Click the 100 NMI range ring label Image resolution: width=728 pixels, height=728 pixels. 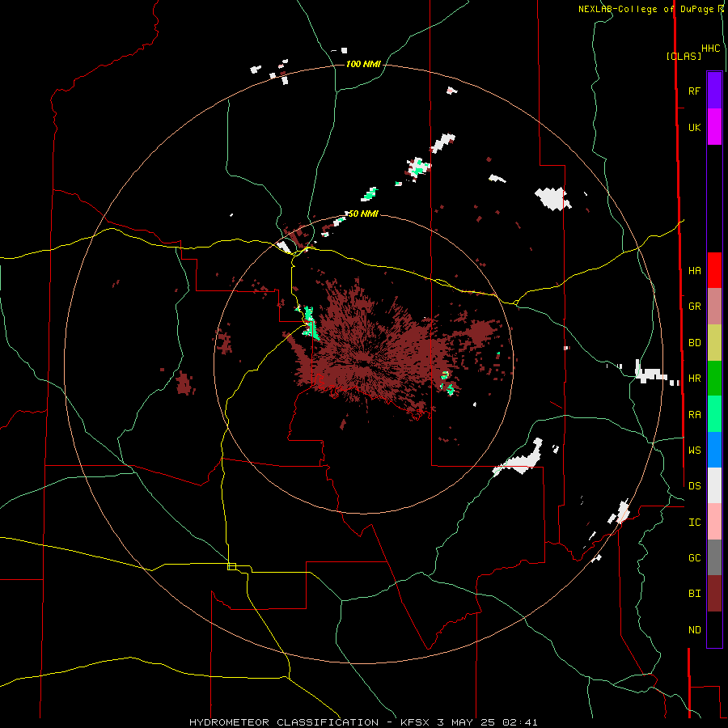[363, 64]
